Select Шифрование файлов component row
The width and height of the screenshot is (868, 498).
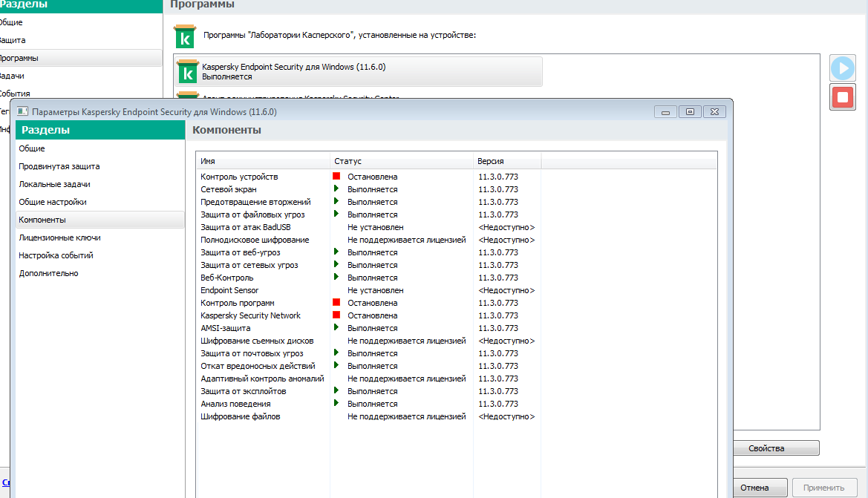(456, 416)
